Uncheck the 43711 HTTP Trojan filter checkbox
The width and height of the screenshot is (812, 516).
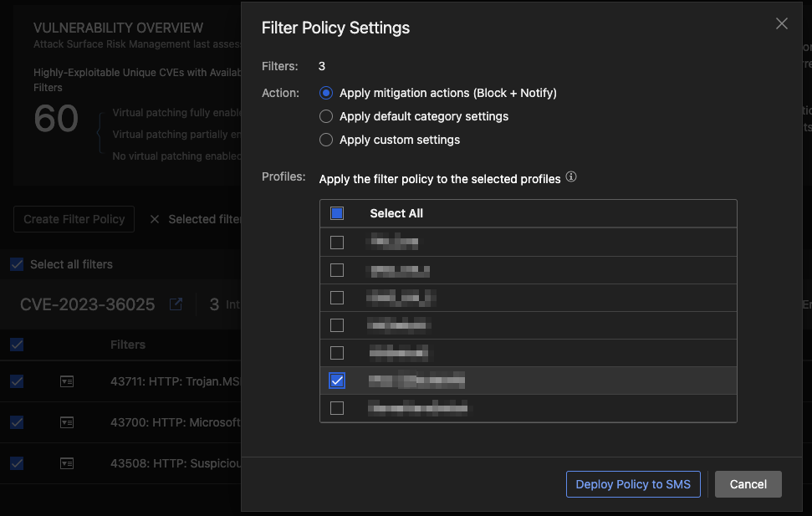[x=17, y=381]
